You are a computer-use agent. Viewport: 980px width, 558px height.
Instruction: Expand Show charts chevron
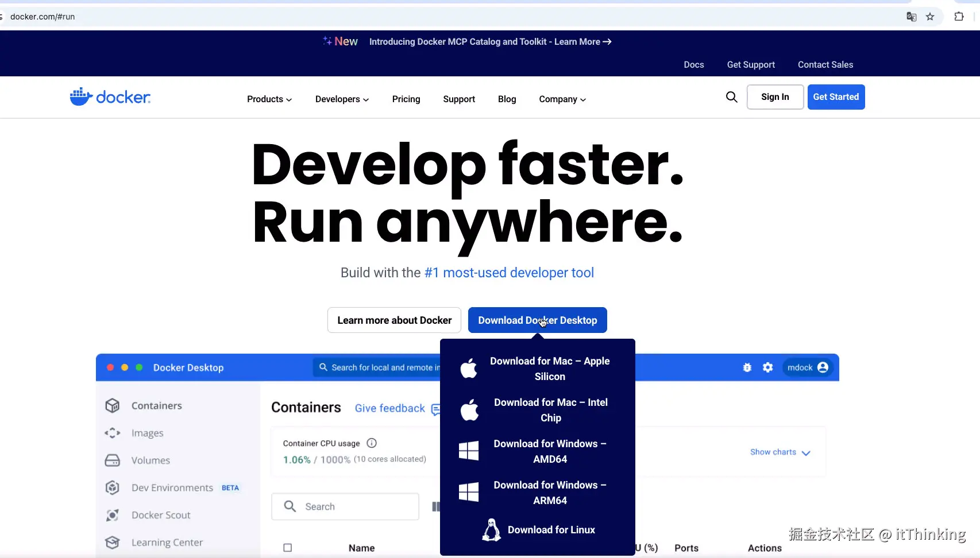806,453
